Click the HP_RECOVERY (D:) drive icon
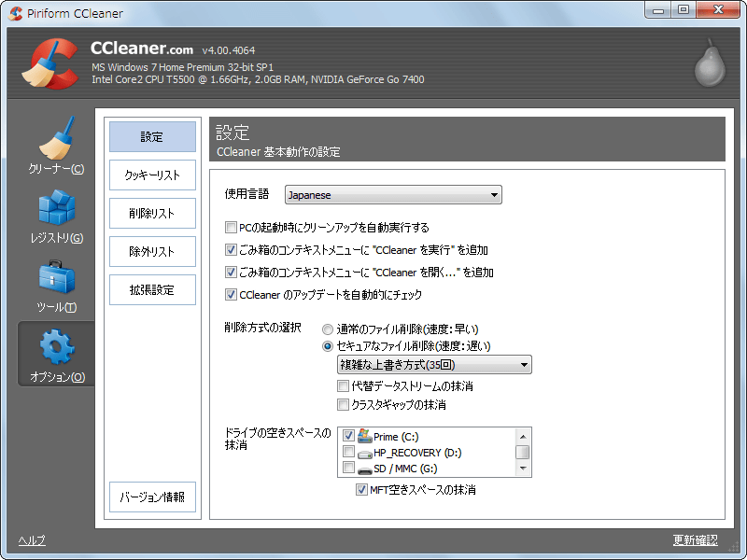 (365, 454)
